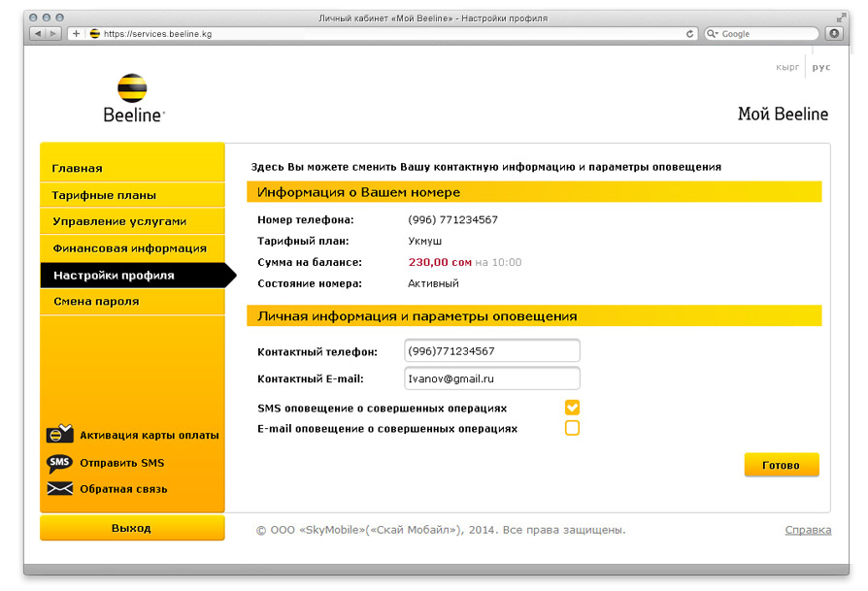Screen dimensions: 868x591
Task: Click the balance amount 230,00 сом
Action: pos(440,262)
